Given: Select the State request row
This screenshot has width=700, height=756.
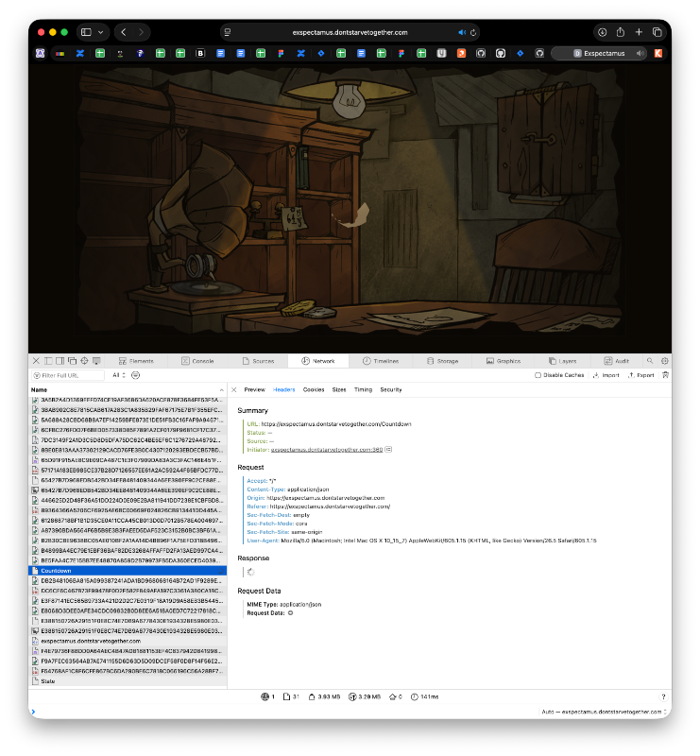Looking at the screenshot, I should [x=128, y=681].
